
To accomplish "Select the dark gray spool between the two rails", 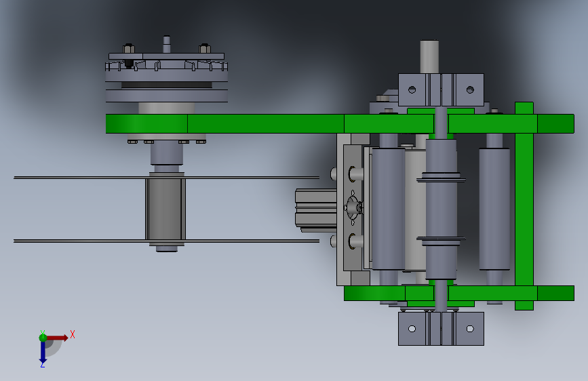I will [x=165, y=209].
